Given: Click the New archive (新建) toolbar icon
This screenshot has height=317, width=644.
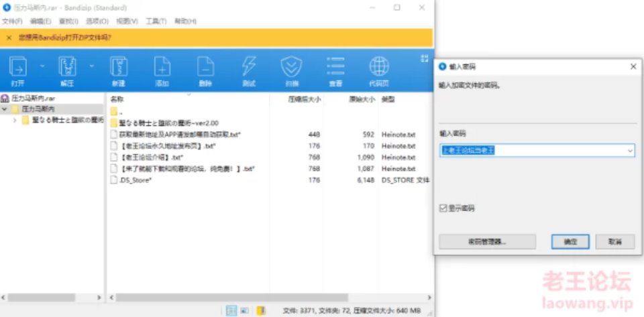Looking at the screenshot, I should (x=119, y=67).
